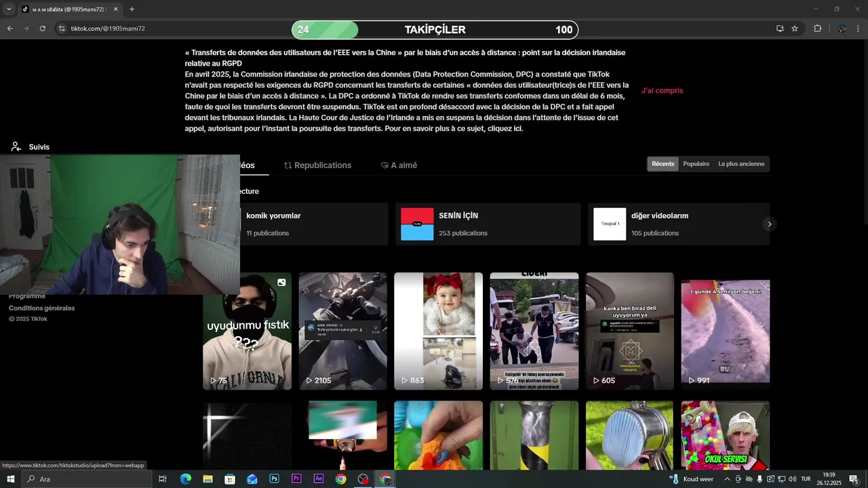Open OBS Studio from the taskbar

click(363, 479)
